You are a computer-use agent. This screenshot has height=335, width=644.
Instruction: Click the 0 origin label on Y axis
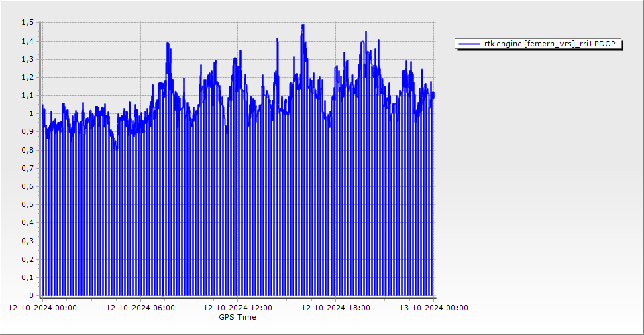click(x=30, y=295)
